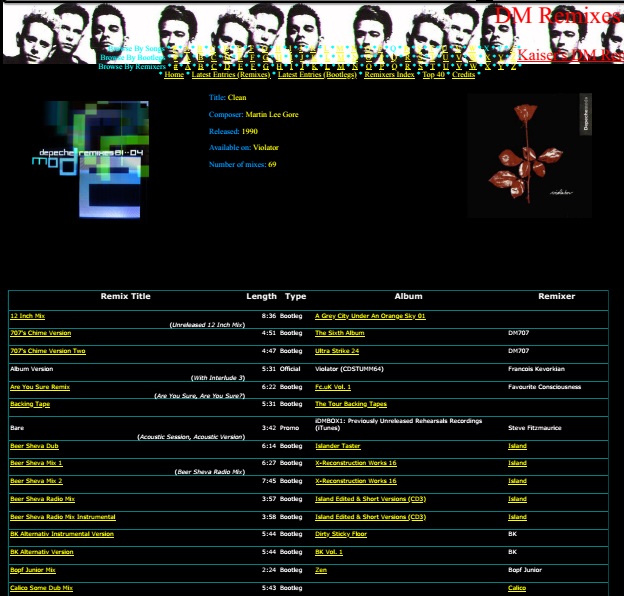Image resolution: width=624 pixels, height=596 pixels.
Task: Open the Backing Tape entry
Action: point(30,404)
